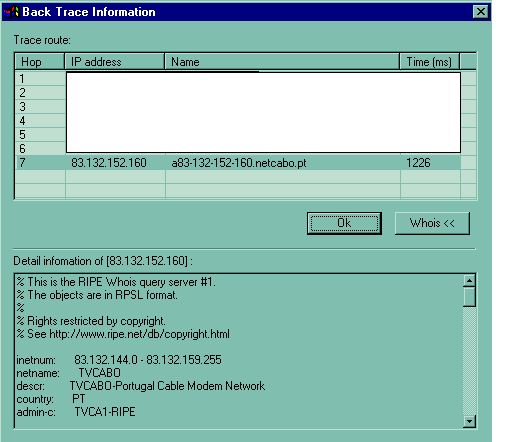Click the 1226 time value cell
The width and height of the screenshot is (525, 442).
pyautogui.click(x=430, y=163)
